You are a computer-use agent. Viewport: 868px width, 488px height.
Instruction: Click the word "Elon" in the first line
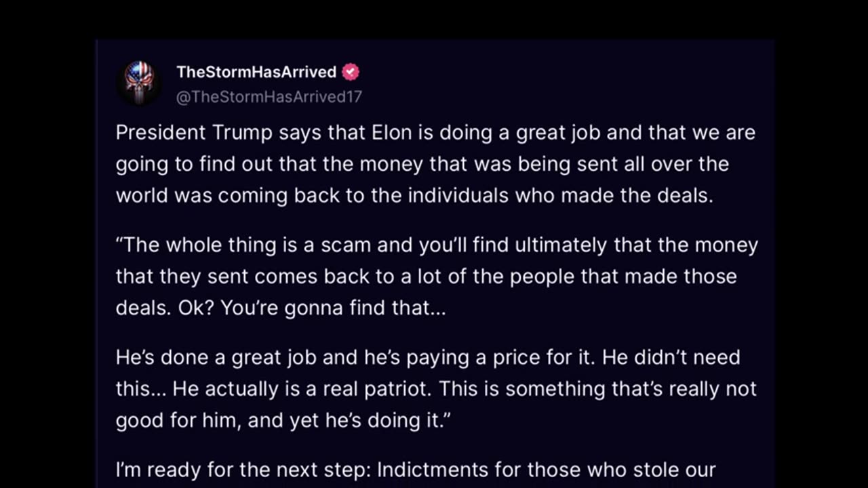click(x=392, y=133)
